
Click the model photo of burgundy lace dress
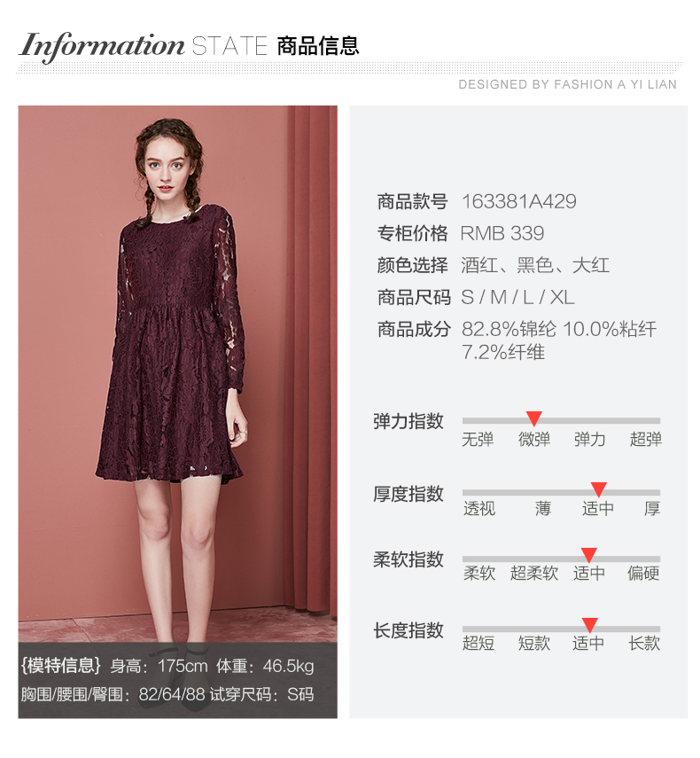tap(178, 374)
